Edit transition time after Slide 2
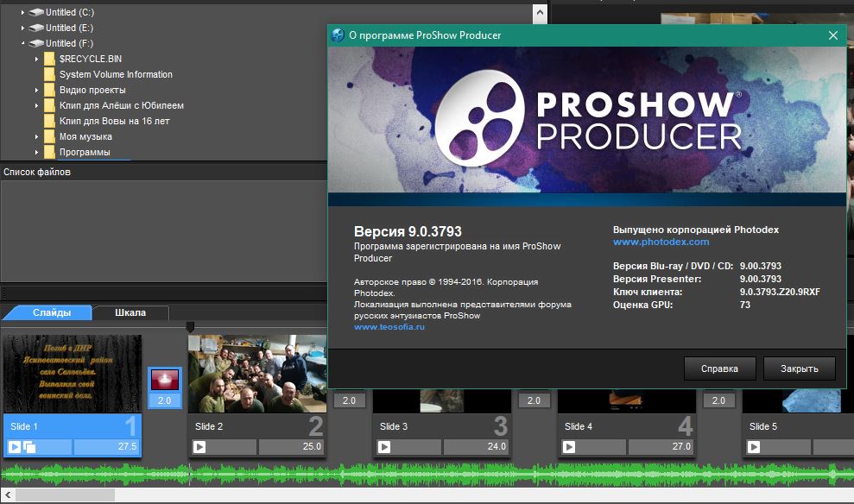The image size is (854, 504). (349, 400)
